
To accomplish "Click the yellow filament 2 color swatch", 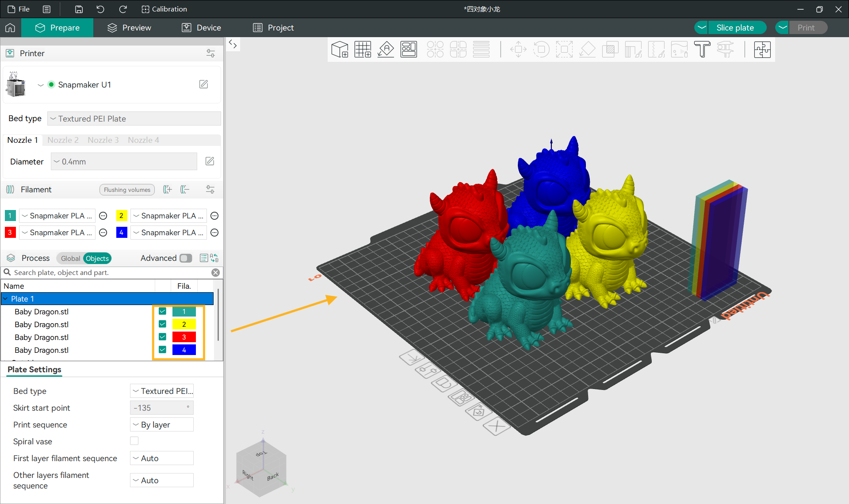I will [121, 216].
